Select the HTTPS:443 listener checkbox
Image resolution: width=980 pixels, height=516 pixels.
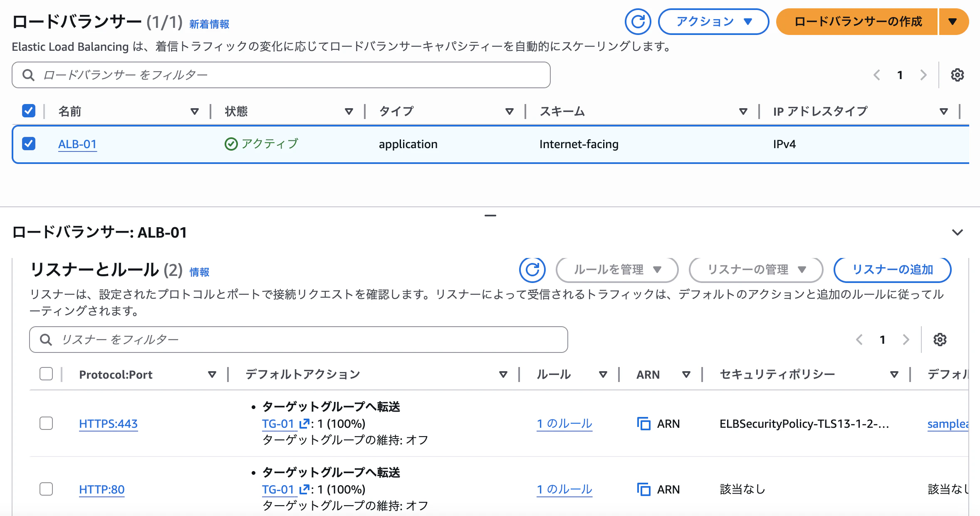click(x=46, y=423)
